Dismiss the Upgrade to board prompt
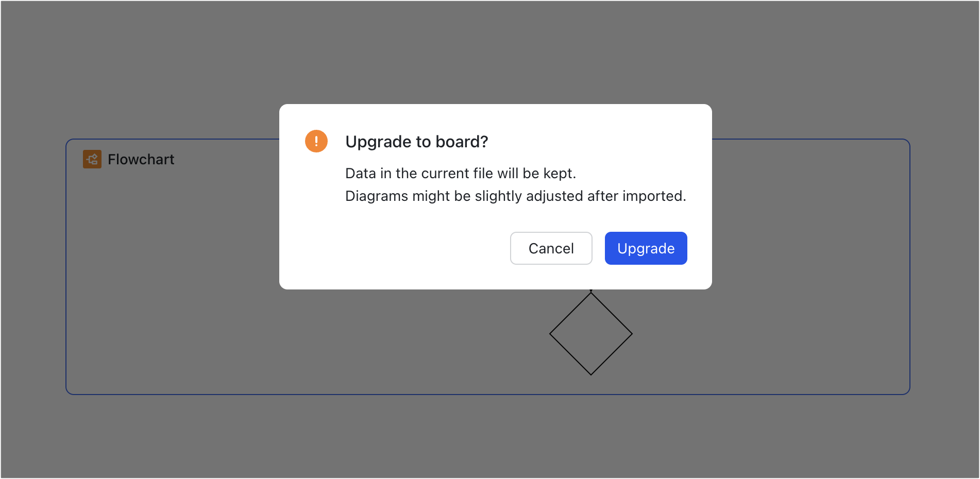Viewport: 980px width, 479px height. (x=551, y=248)
